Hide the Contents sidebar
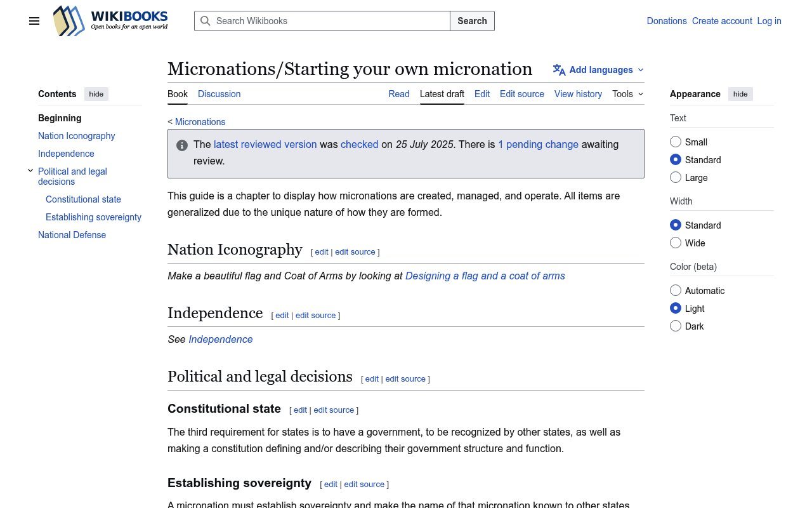This screenshot has width=812, height=508. tap(96, 94)
